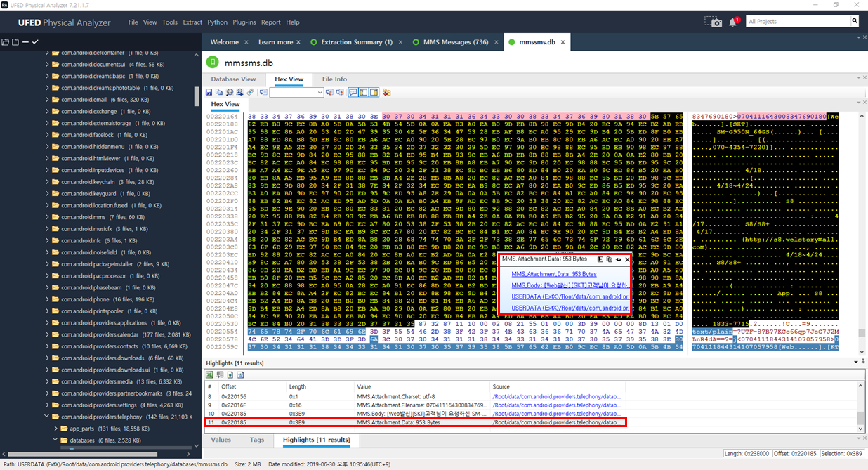Expand the com.android.email folder
Screen dimensions: 868x470
[x=47, y=100]
